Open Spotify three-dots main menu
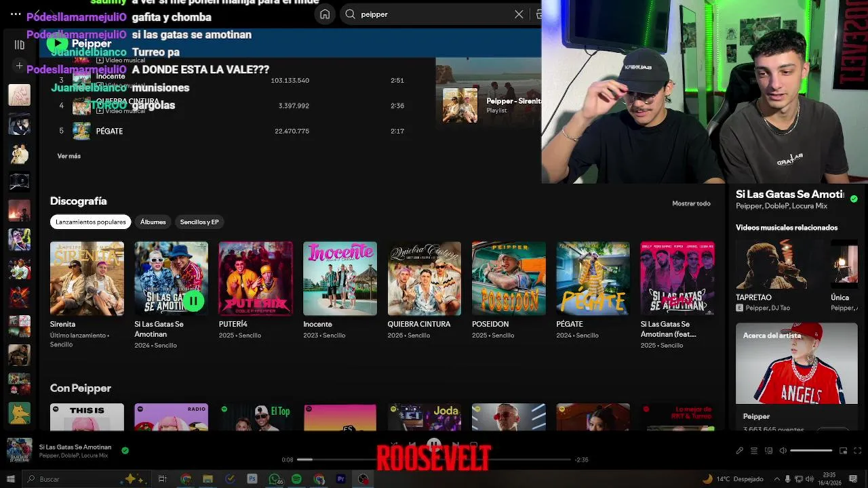The image size is (868, 488). pyautogui.click(x=16, y=14)
